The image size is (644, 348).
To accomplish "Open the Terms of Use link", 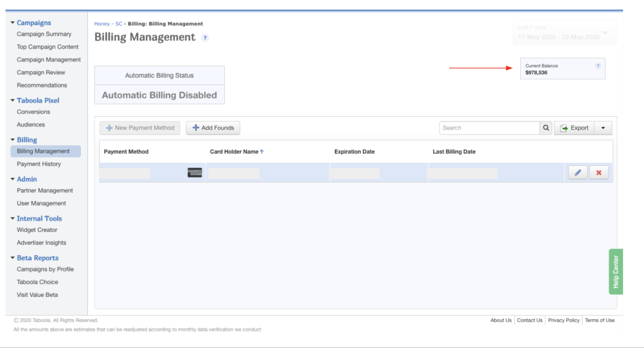I will (600, 320).
